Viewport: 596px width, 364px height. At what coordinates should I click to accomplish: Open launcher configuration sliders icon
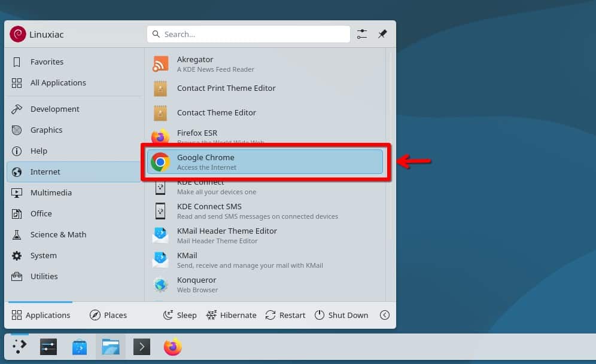click(362, 34)
